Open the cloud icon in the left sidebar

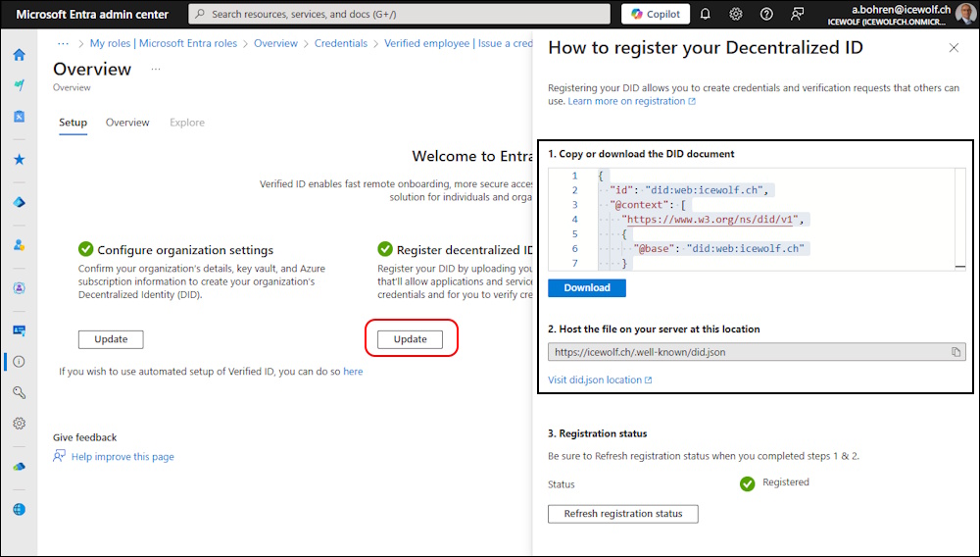tap(19, 467)
